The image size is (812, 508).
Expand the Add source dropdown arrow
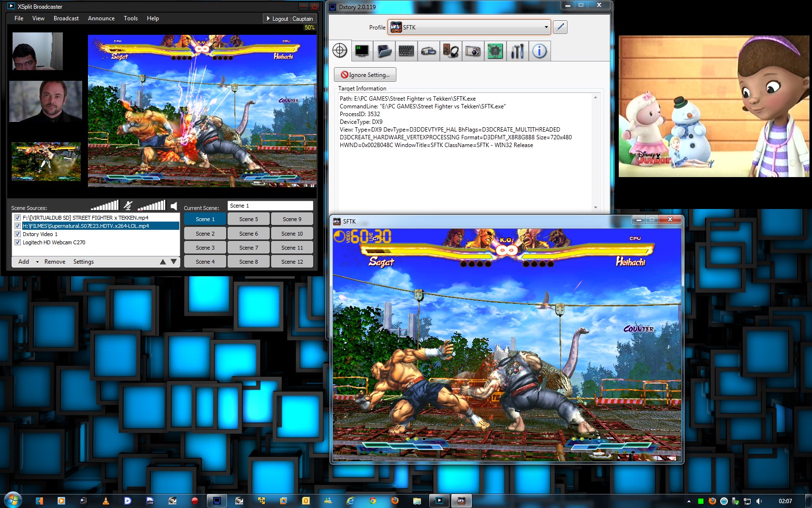coord(37,262)
